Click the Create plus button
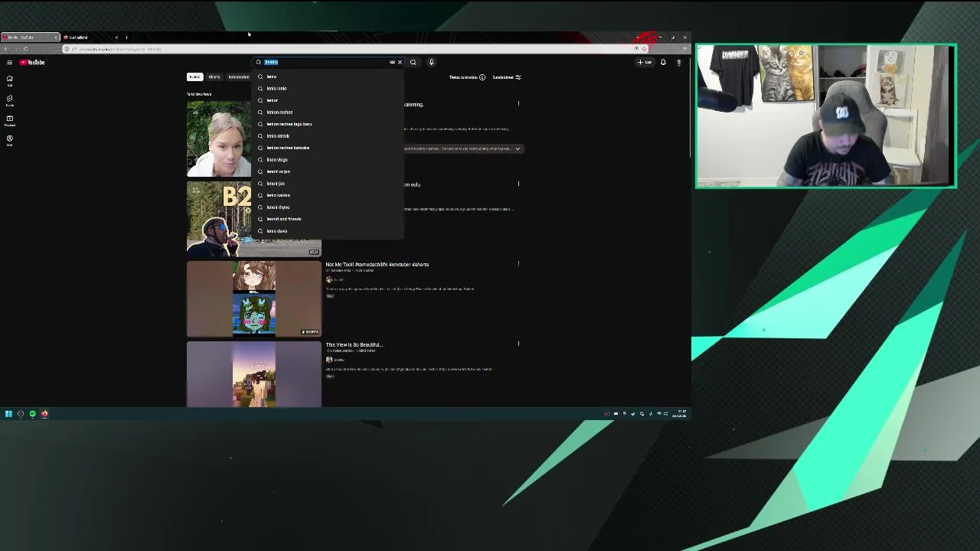 [x=645, y=62]
